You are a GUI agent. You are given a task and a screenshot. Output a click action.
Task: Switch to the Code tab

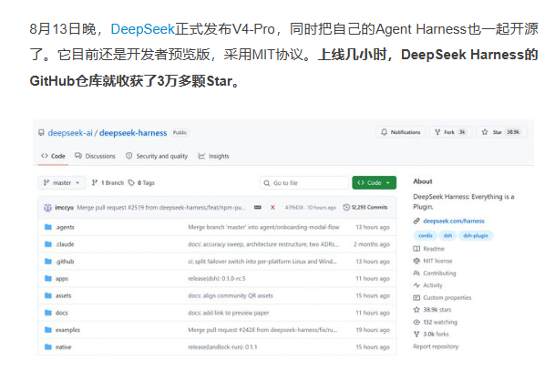click(53, 156)
